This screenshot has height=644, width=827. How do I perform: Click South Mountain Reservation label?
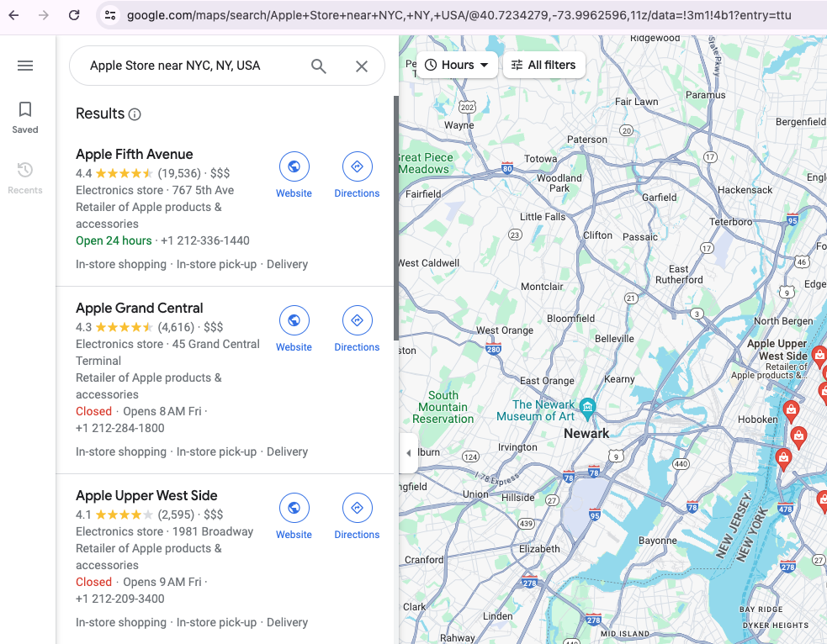(x=443, y=408)
